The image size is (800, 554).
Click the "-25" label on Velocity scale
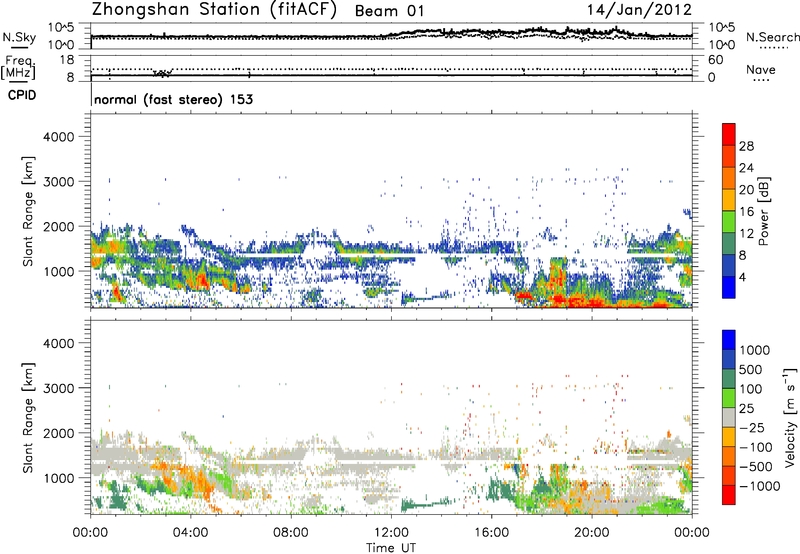[x=751, y=428]
